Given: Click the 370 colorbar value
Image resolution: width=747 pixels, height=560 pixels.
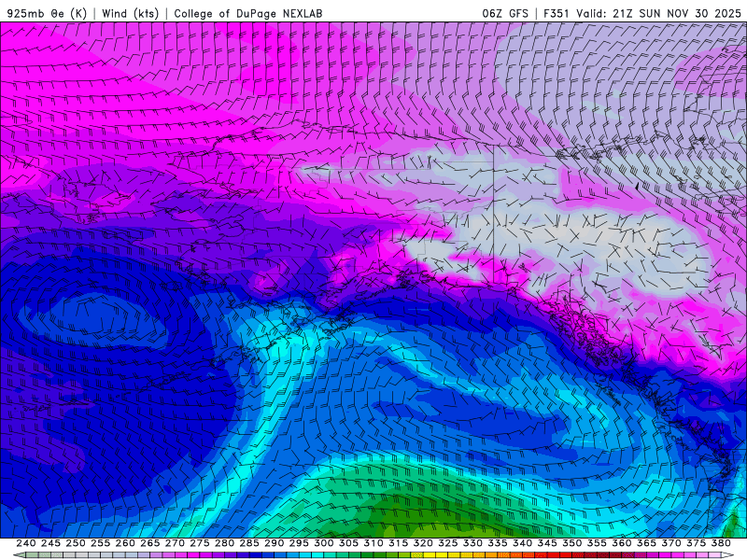Looking at the screenshot, I should pyautogui.click(x=671, y=543).
